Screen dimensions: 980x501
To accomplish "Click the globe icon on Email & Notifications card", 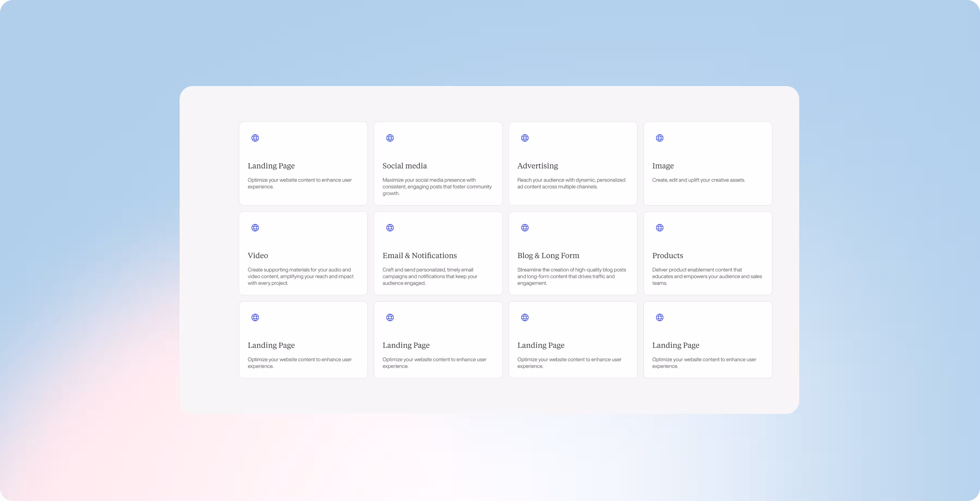I will [x=390, y=227].
